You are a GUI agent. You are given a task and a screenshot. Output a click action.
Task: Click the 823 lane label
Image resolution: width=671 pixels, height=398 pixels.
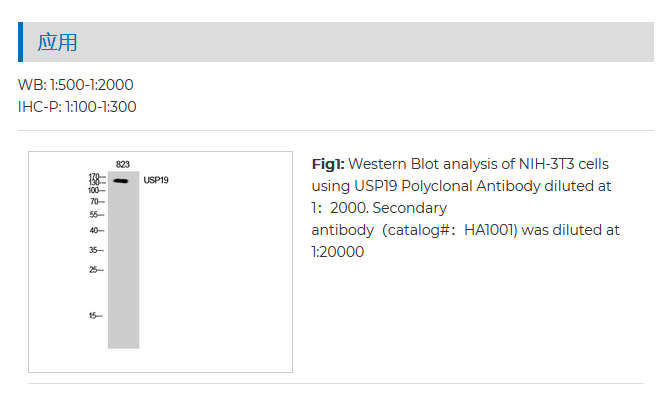point(123,164)
